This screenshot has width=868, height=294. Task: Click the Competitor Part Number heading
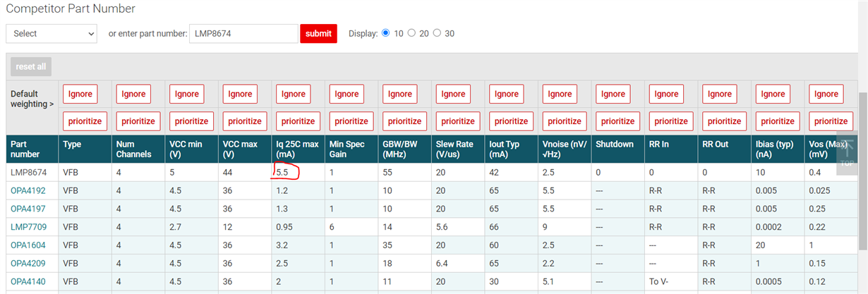pos(71,9)
